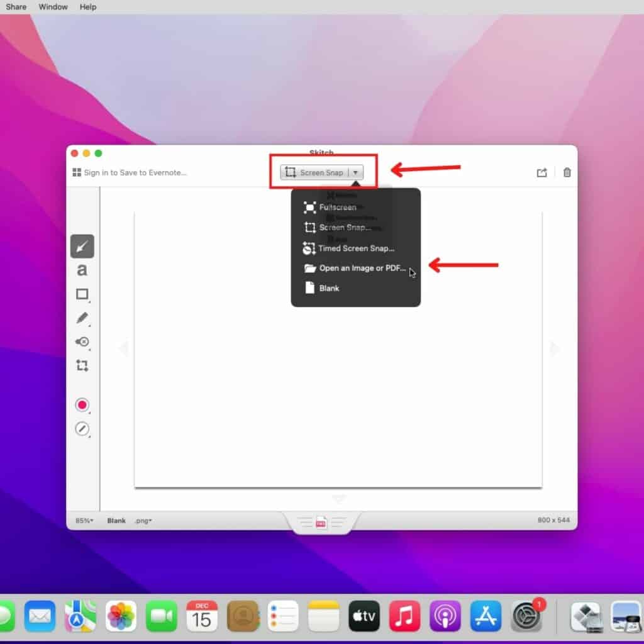Select Timed Screen Snap from the capture menu
This screenshot has width=644, height=644.
pos(349,248)
